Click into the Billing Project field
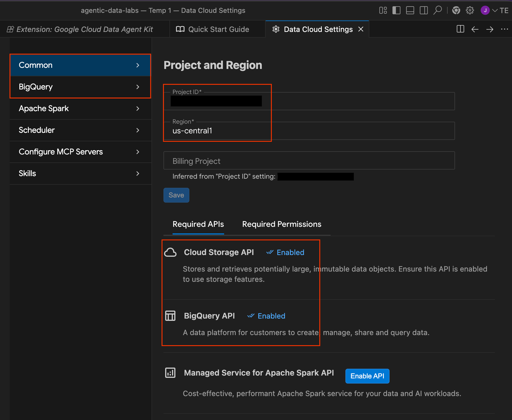The image size is (512, 420). pos(309,160)
